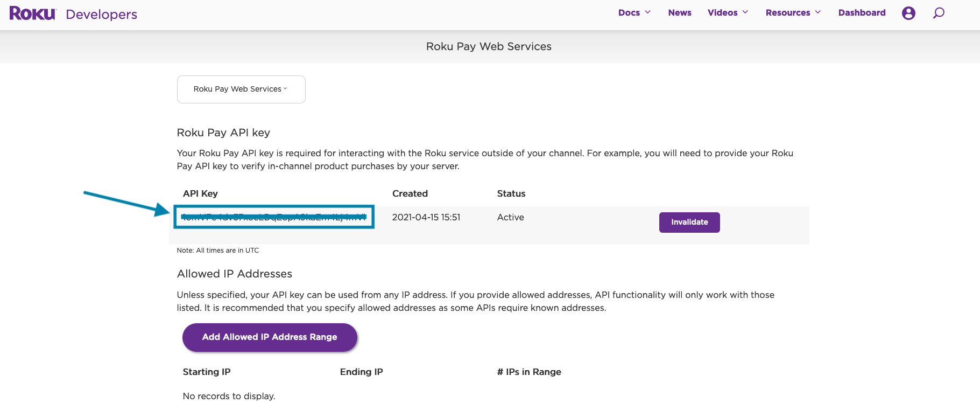Image resolution: width=980 pixels, height=410 pixels.
Task: Click the Status column header
Action: (511, 193)
